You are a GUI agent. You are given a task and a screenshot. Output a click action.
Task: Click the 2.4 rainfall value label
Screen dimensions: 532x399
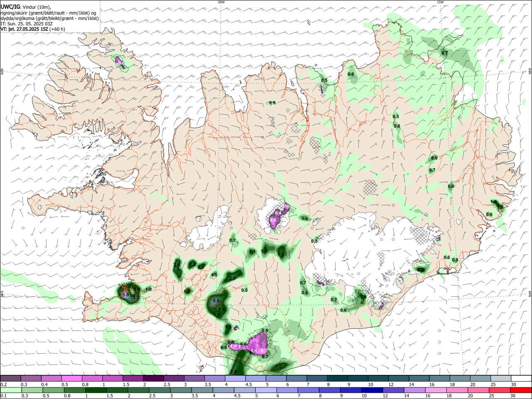pyautogui.click(x=192, y=264)
